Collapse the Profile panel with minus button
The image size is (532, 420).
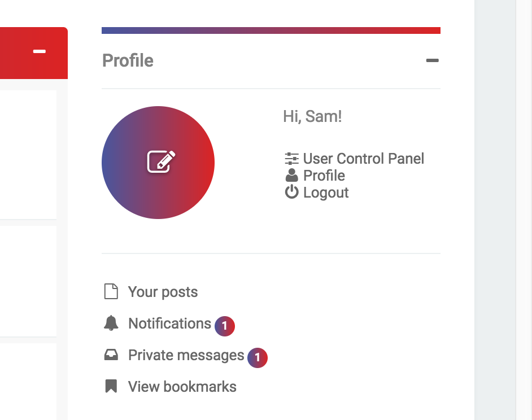click(432, 60)
